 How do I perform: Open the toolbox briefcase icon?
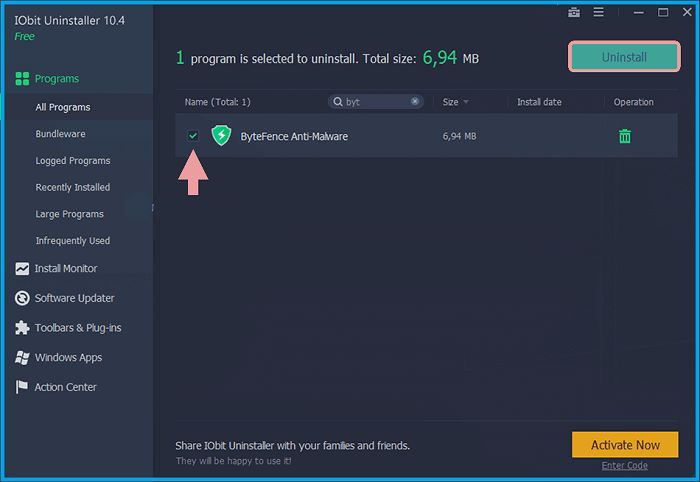574,13
